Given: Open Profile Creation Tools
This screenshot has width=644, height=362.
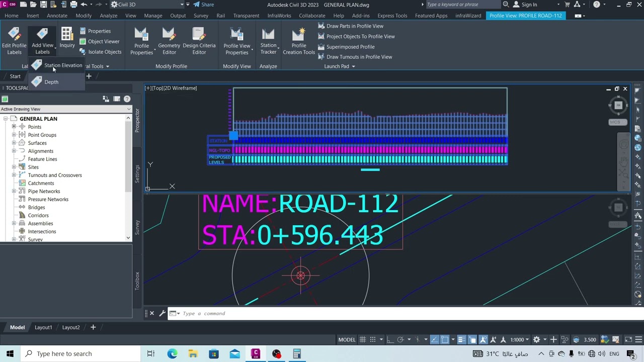Looking at the screenshot, I should [299, 40].
